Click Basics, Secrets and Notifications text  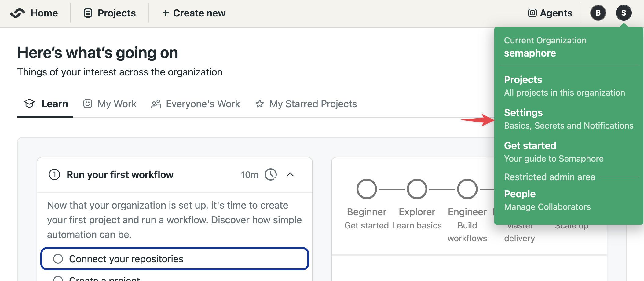pyautogui.click(x=569, y=126)
